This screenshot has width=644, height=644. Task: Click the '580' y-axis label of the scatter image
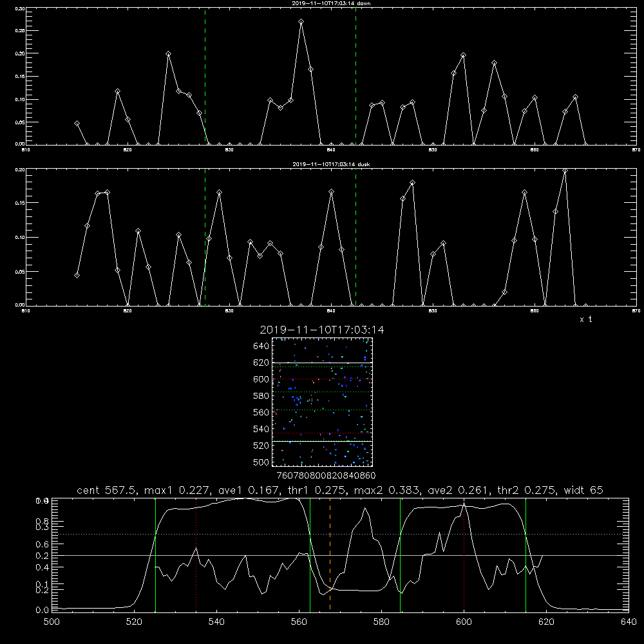[x=261, y=396]
